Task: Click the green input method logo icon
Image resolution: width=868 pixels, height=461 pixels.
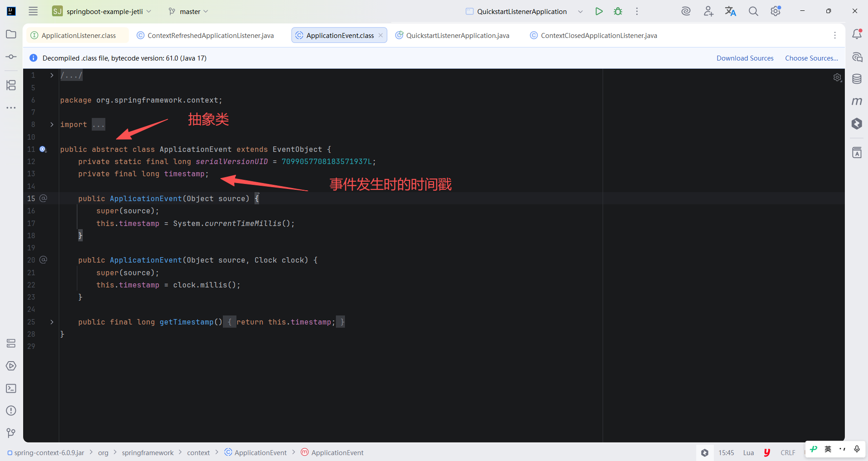Action: click(814, 449)
